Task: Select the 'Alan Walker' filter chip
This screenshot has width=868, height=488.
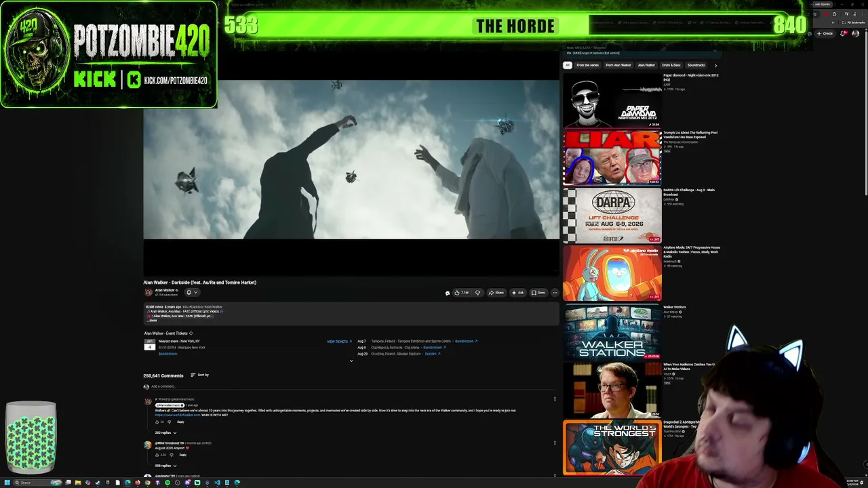Action: tap(646, 65)
